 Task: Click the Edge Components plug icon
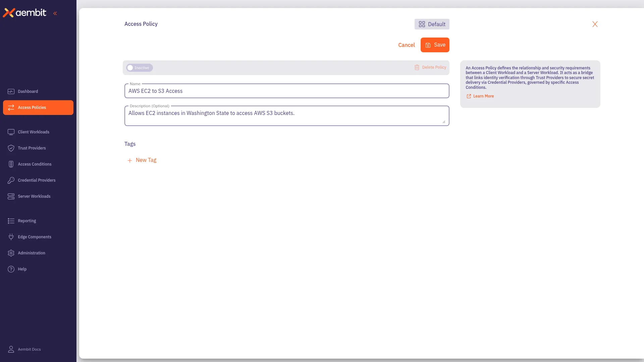coord(11,237)
